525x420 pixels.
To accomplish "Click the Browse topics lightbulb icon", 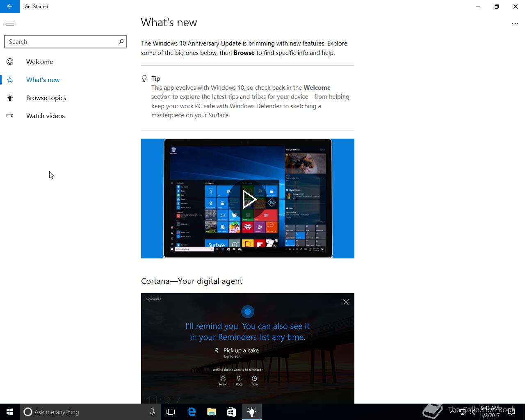I will [x=10, y=98].
